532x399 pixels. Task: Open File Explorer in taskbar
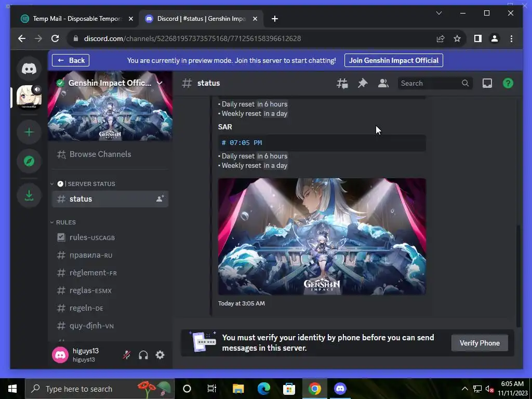click(238, 389)
